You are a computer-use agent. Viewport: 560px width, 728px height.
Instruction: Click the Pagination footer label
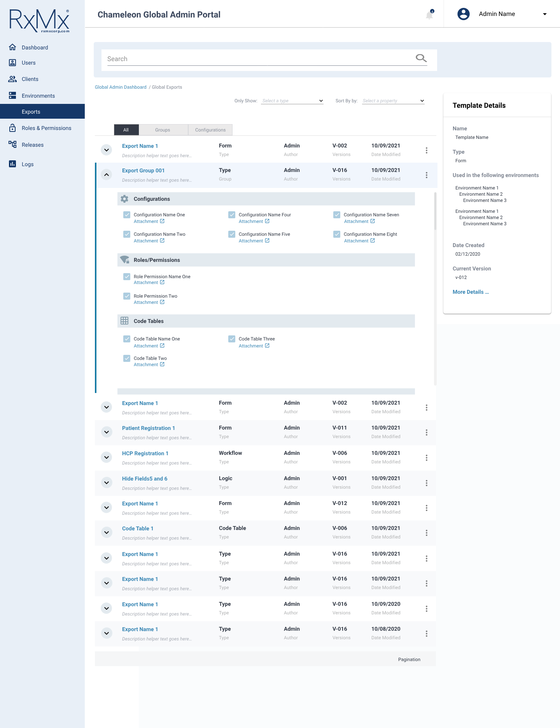click(409, 660)
